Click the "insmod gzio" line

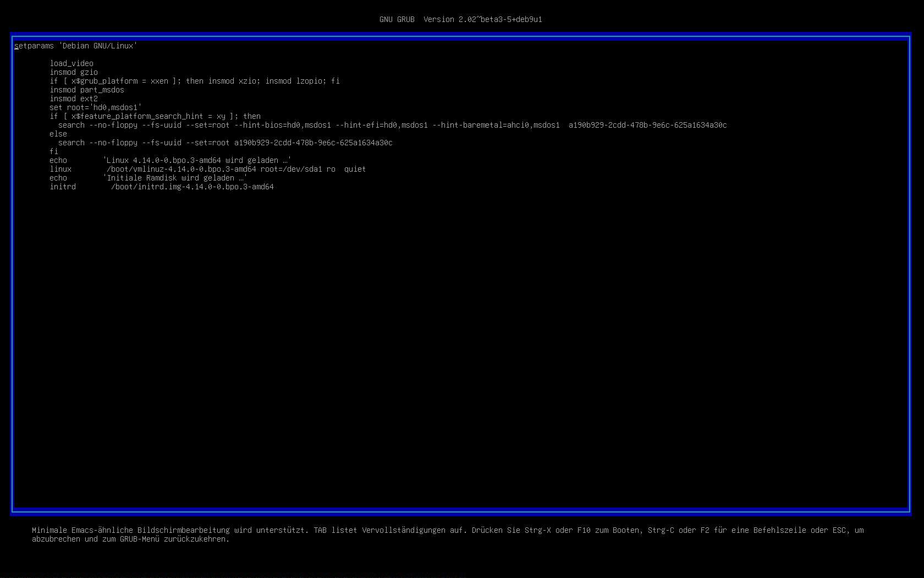coord(74,72)
